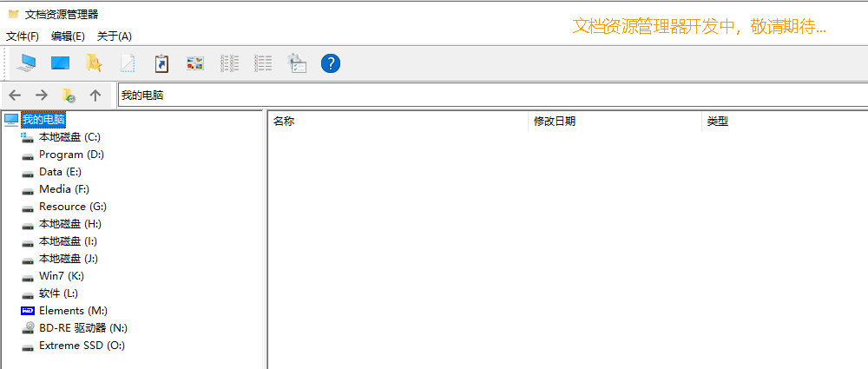Click the blue help question mark icon
The height and width of the screenshot is (369, 868).
click(331, 63)
